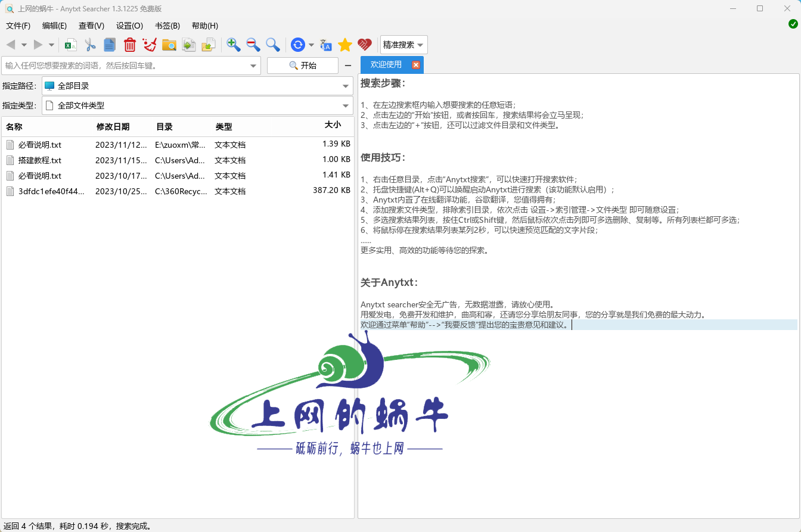Screen dimensions: 801x532
Task: Click the C:\360Recyc... directory cell
Action: coord(181,191)
